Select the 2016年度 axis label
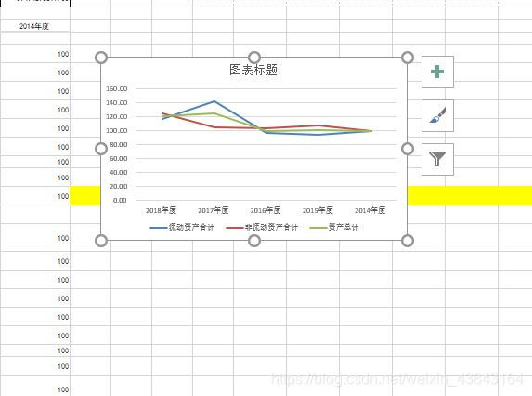Image resolution: width=532 pixels, height=396 pixels. click(x=266, y=211)
